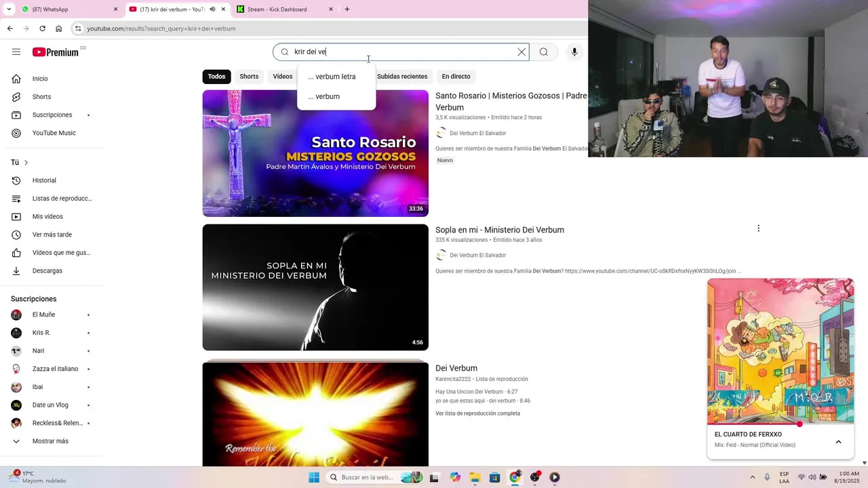Open more options for Sopla en mi
This screenshot has height=488, width=868.
coord(758,228)
